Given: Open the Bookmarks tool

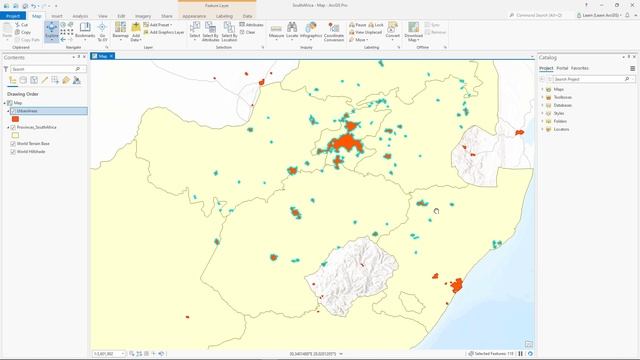Looking at the screenshot, I should (x=85, y=31).
